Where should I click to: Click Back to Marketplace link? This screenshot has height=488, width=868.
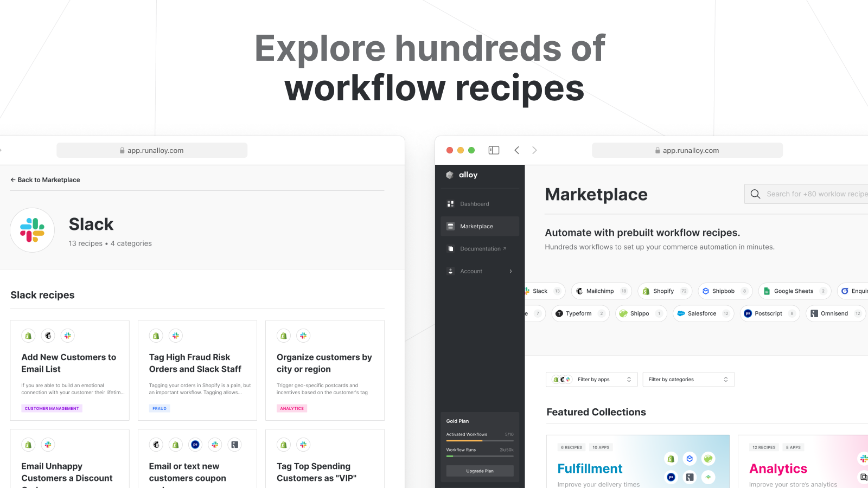45,179
